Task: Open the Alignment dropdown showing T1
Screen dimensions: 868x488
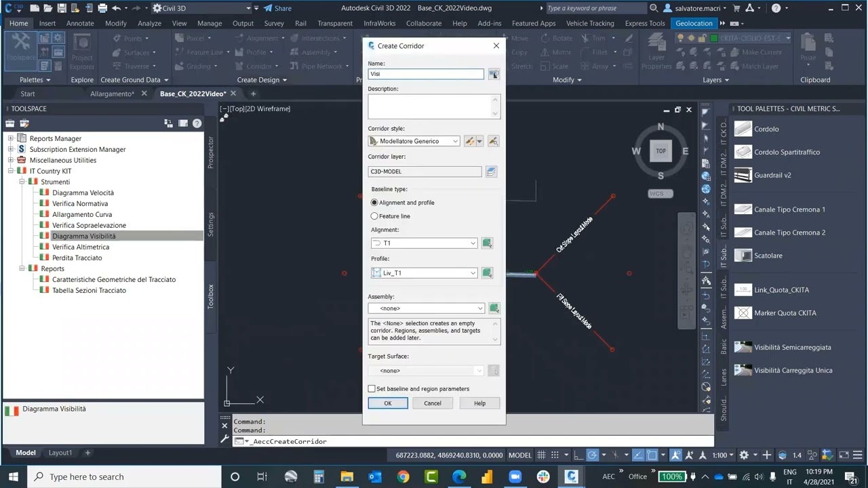Action: click(x=424, y=243)
